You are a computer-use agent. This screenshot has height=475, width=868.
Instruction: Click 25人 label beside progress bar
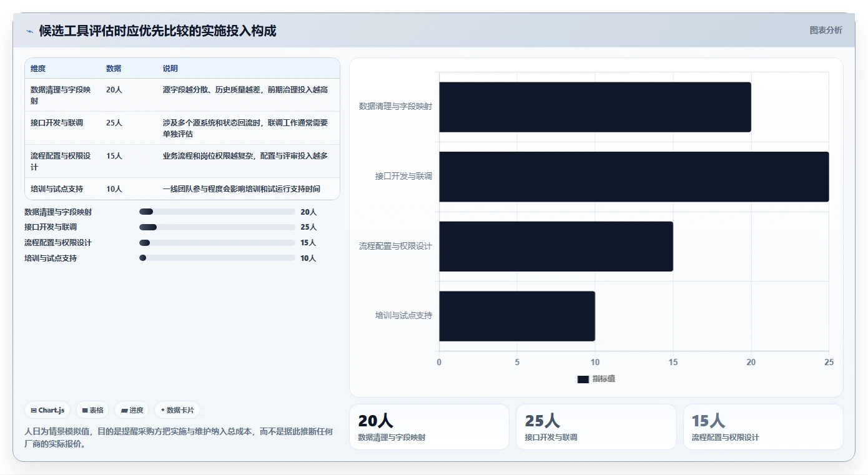[308, 227]
